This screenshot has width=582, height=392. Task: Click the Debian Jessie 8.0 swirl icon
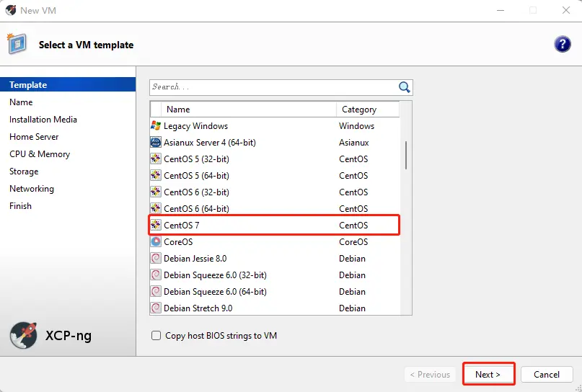(x=156, y=259)
